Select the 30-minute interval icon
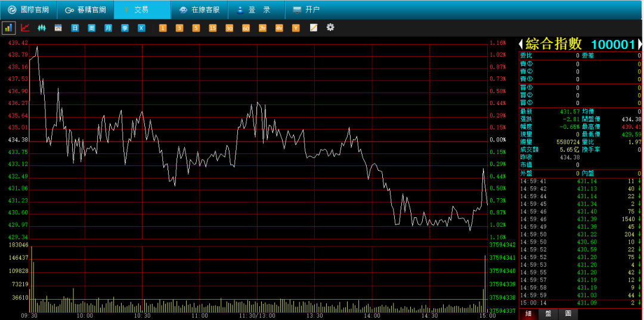This screenshot has width=644, height=320. [x=229, y=28]
